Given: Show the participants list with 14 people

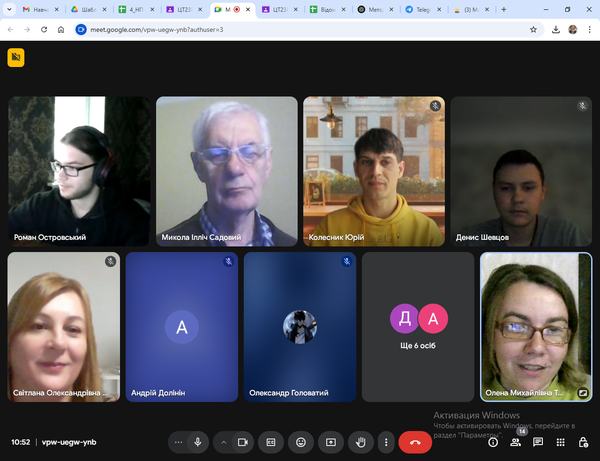Looking at the screenshot, I should click(516, 442).
